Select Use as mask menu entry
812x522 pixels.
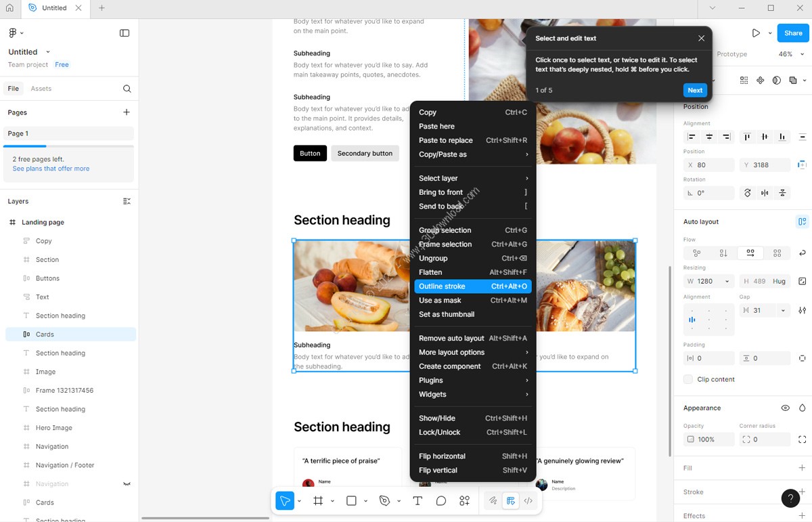pyautogui.click(x=473, y=301)
